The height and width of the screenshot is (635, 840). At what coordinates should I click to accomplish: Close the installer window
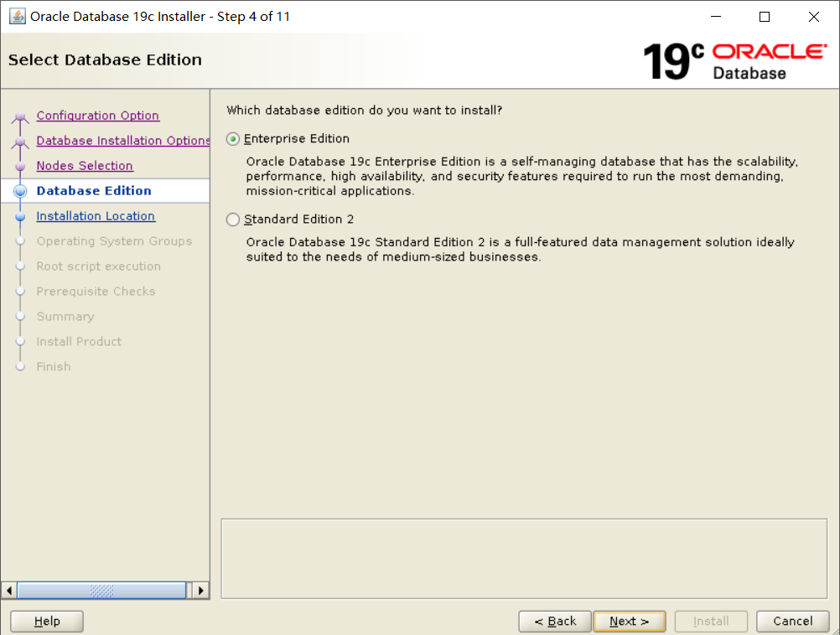814,17
